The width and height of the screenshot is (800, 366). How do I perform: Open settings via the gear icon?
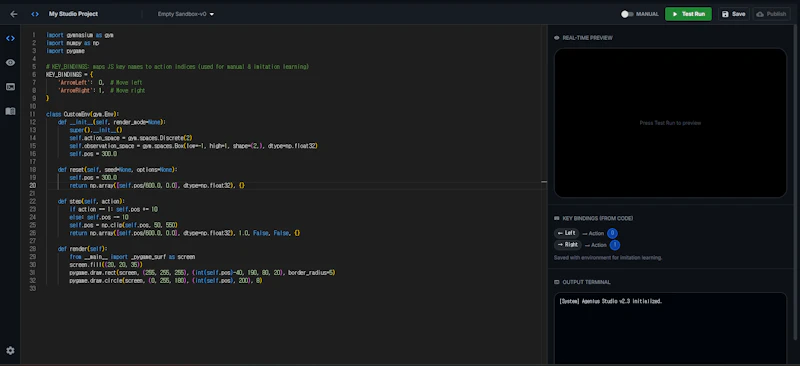[10, 351]
